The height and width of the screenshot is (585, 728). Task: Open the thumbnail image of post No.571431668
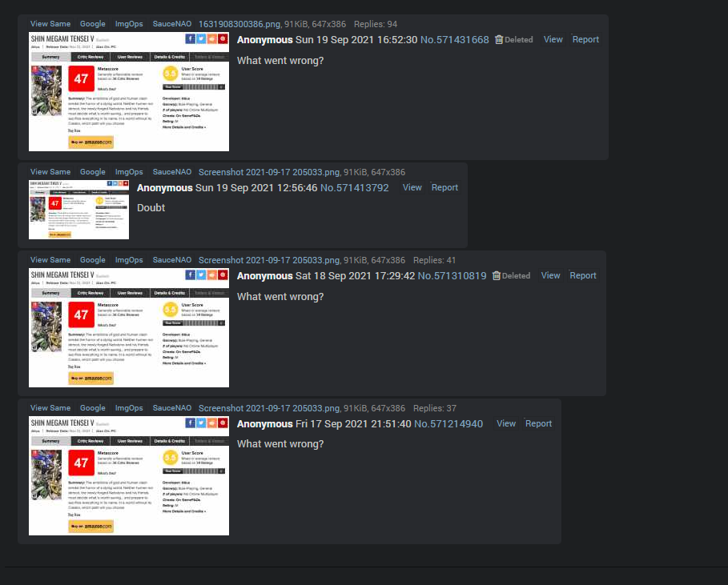129,91
